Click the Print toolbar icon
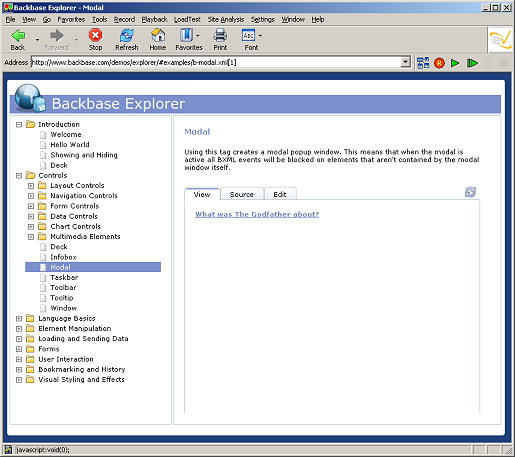The width and height of the screenshot is (515, 457). tap(220, 35)
